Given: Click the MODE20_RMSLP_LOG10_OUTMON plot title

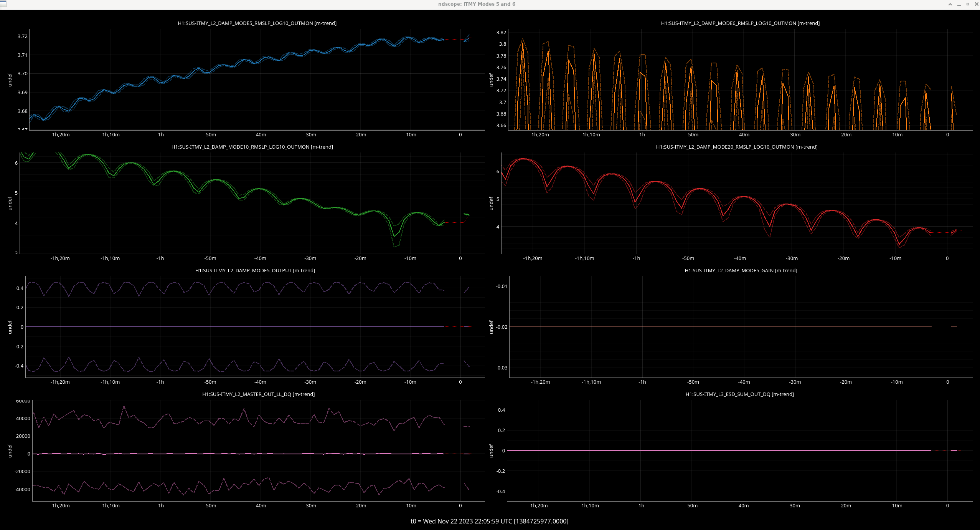Looking at the screenshot, I should point(736,147).
